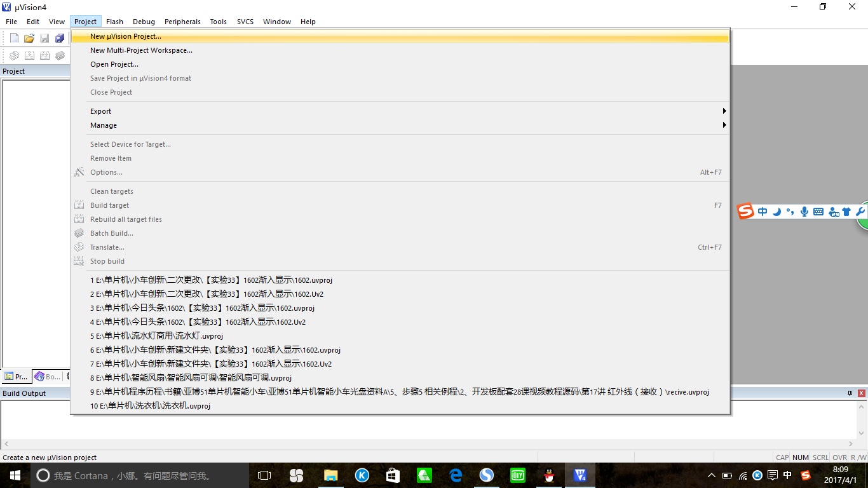The height and width of the screenshot is (488, 868).
Task: Open the Wi-Fi network tray icon
Action: (x=742, y=475)
